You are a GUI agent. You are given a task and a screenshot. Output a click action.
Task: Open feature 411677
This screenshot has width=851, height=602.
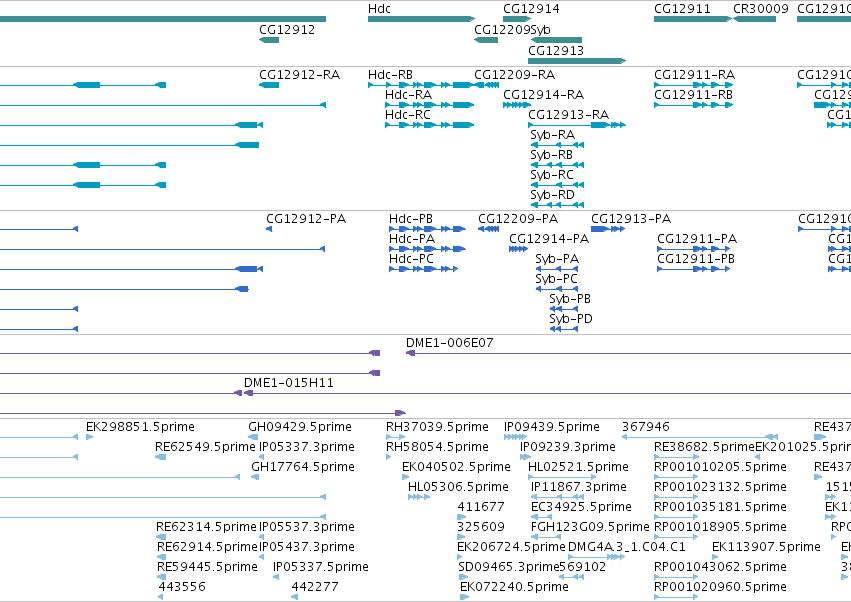(481, 507)
